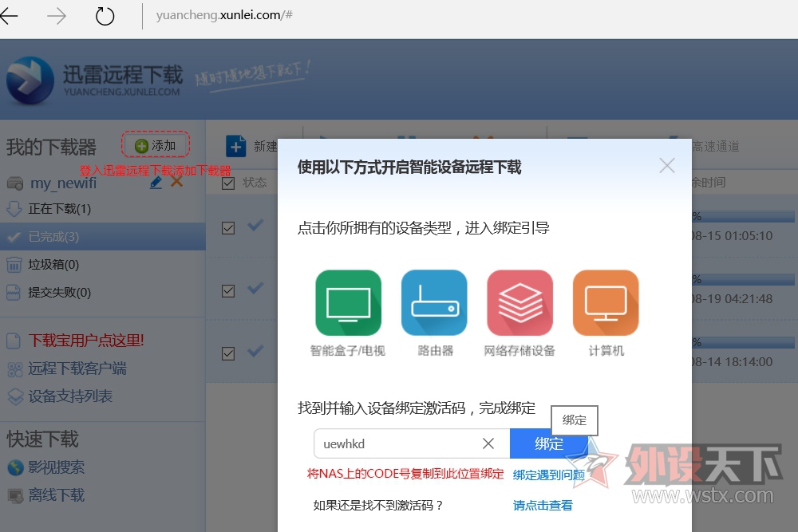The height and width of the screenshot is (532, 798).
Task: Click progress bar of 08-19 04:21:48 task
Action: click(x=742, y=280)
